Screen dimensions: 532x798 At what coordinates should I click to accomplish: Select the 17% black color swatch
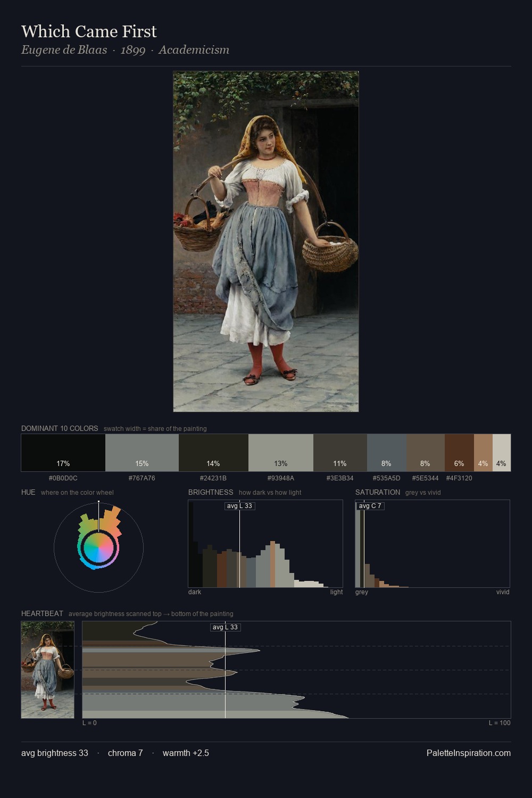(63, 453)
